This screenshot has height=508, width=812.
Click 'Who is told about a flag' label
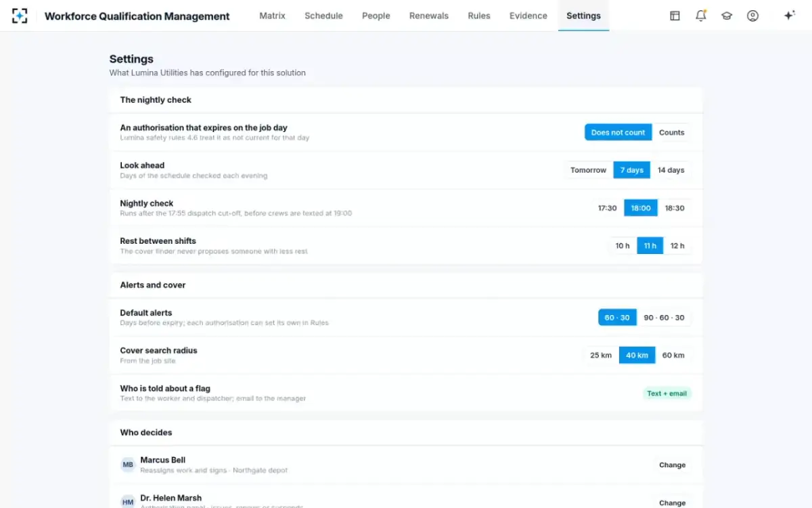tap(165, 388)
